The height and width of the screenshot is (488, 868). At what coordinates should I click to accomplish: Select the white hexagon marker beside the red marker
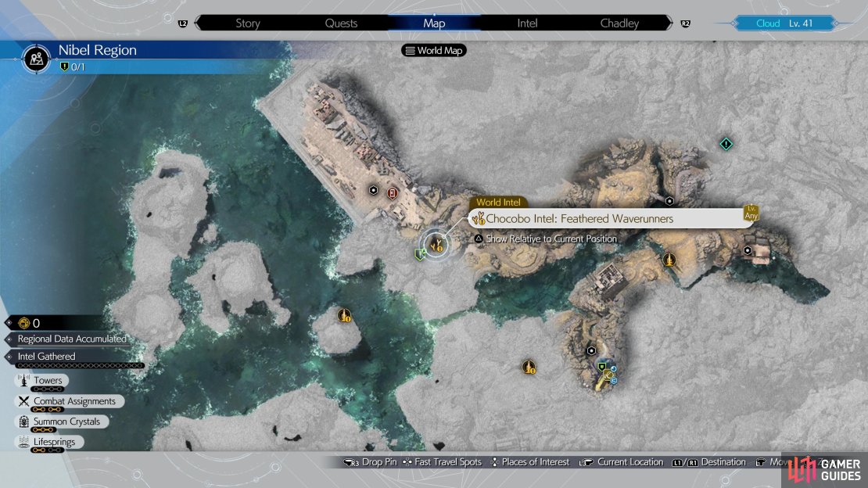(x=374, y=191)
